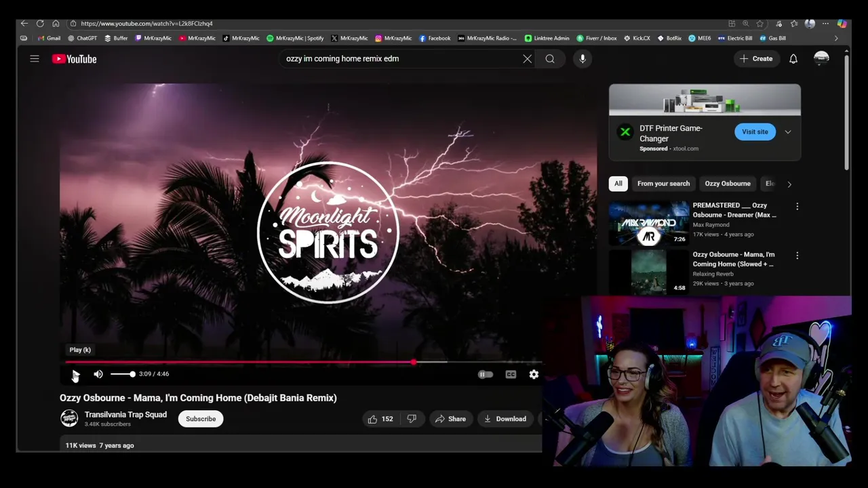Open the browser home button
Screen dimensions: 868x488
pos(56,24)
